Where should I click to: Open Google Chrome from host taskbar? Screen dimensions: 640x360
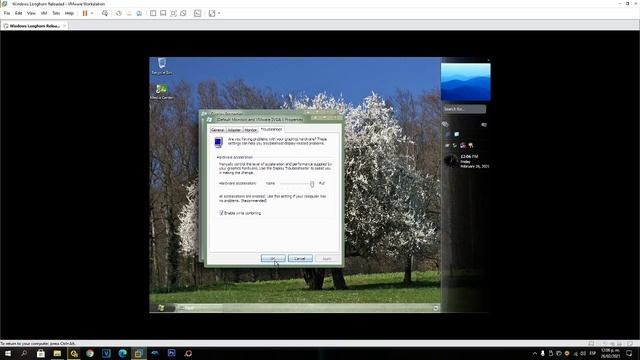point(90,353)
